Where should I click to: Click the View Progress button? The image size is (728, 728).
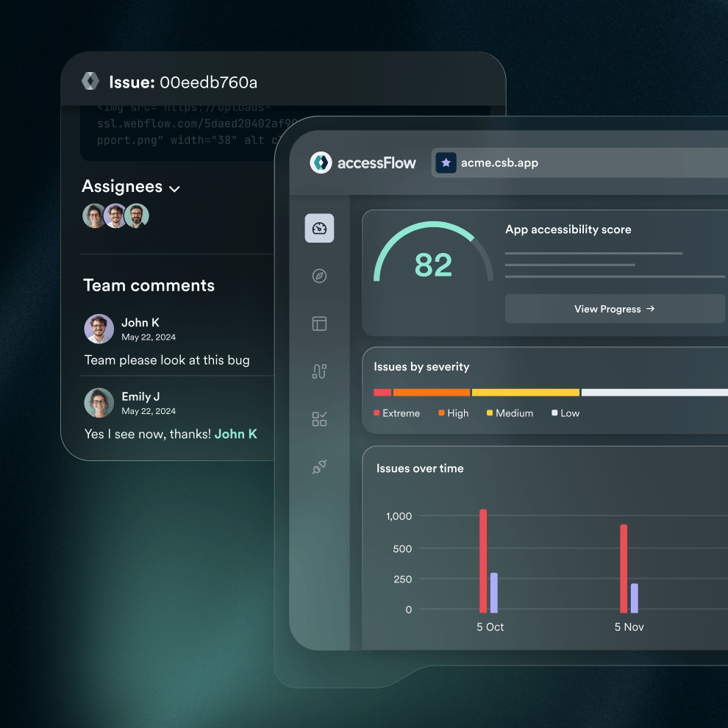point(614,309)
